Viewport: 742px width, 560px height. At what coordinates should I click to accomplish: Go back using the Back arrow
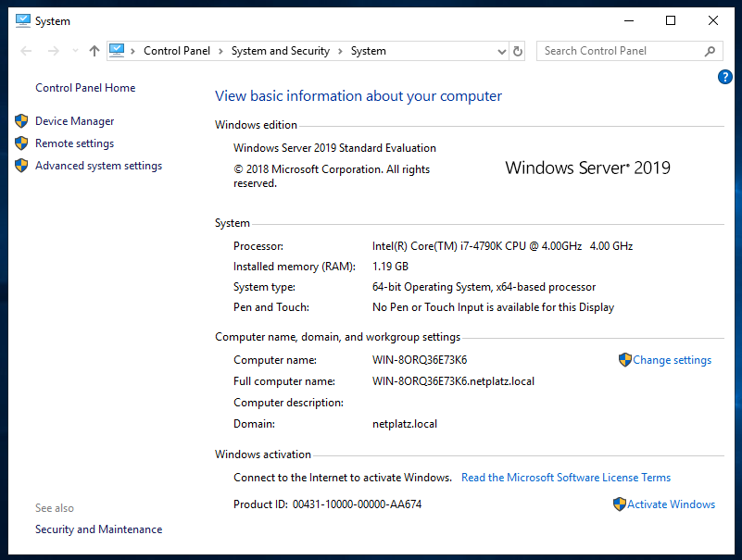pos(26,51)
